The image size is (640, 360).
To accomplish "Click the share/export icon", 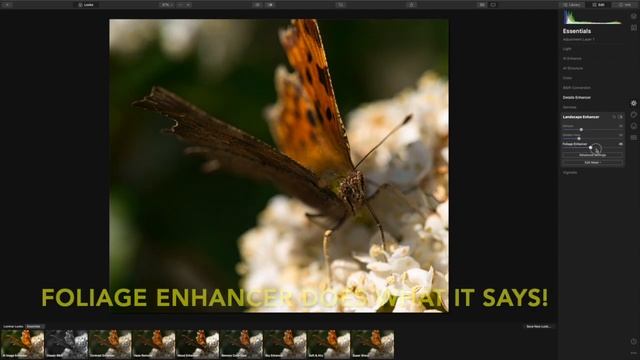I will pyautogui.click(x=411, y=5).
